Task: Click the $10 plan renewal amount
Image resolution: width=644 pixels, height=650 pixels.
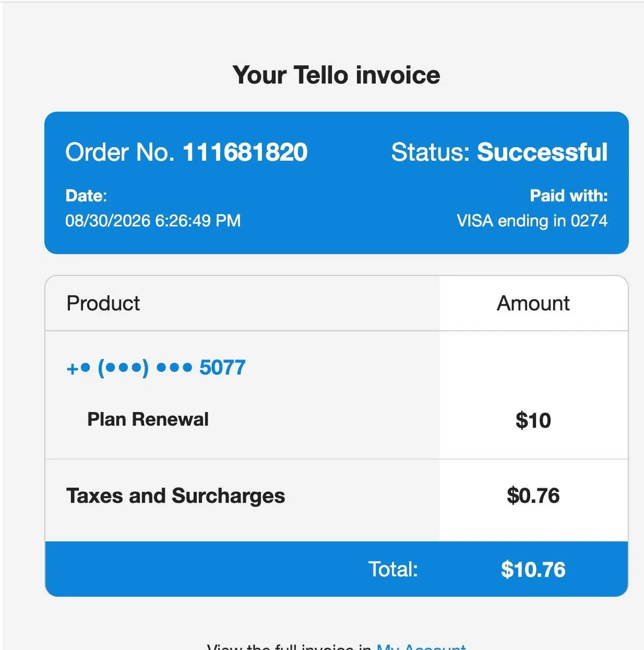Action: pyautogui.click(x=533, y=420)
